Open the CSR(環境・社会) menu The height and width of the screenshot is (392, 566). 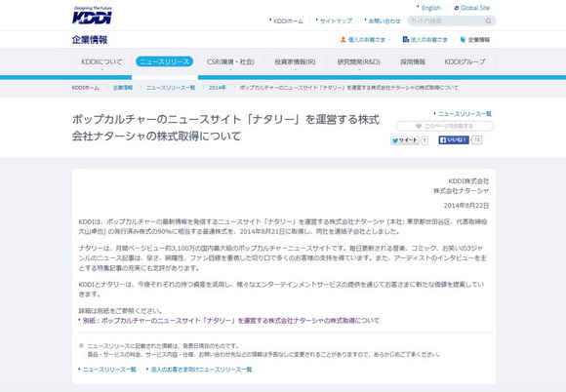[x=230, y=61]
